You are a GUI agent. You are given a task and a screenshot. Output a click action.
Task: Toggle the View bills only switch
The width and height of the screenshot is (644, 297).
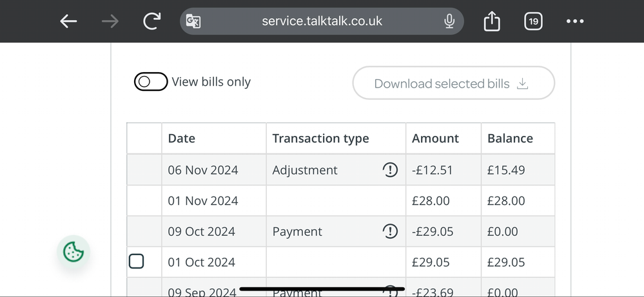click(151, 82)
